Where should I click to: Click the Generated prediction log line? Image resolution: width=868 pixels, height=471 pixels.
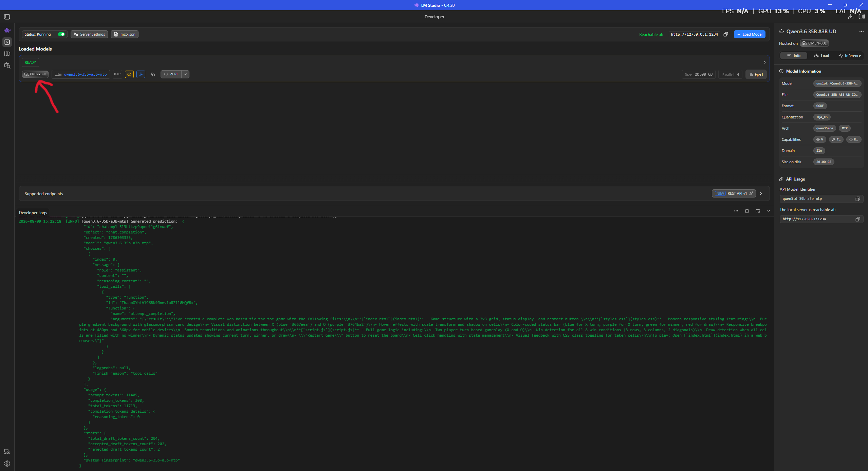[101, 221]
